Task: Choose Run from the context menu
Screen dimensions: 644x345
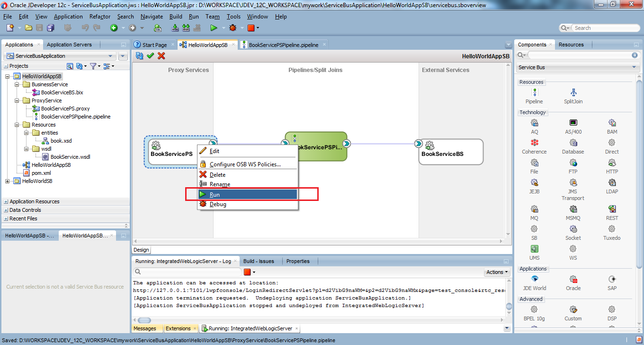Action: coord(248,194)
